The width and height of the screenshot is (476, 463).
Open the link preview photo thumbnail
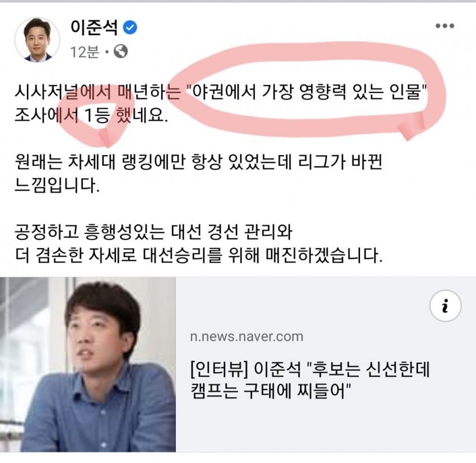88,364
